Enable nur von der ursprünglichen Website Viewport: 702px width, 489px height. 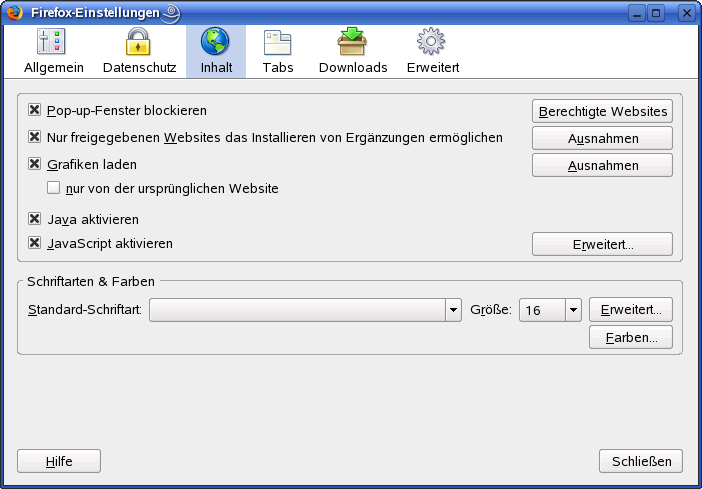pos(54,188)
